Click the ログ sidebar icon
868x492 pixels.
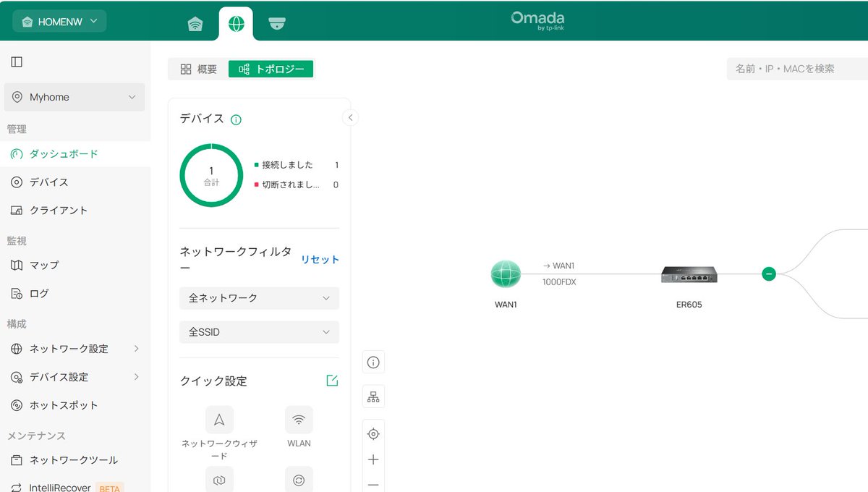(17, 293)
